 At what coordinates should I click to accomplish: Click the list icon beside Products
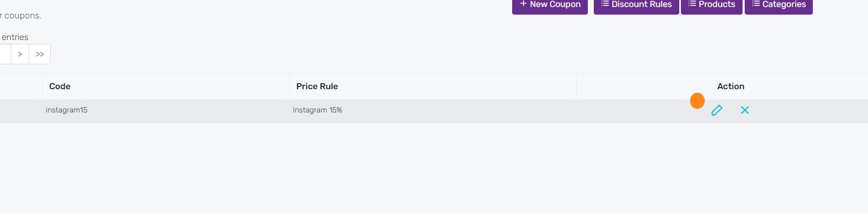pos(692,4)
